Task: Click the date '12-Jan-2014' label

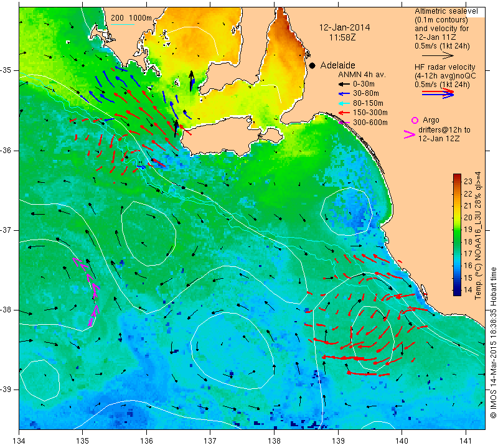Action: (x=345, y=27)
